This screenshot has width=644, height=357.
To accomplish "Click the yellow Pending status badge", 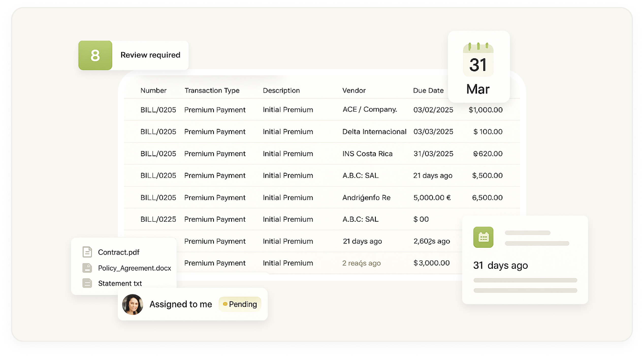I will (240, 304).
